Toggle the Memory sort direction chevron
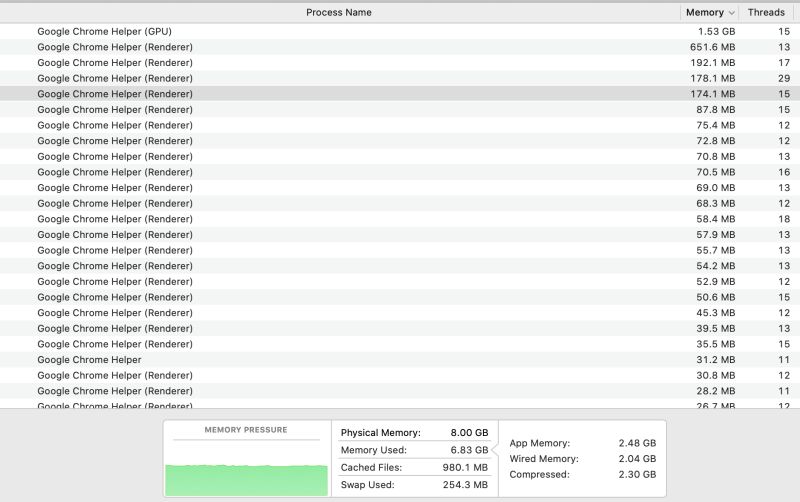This screenshot has width=800, height=502. click(732, 13)
